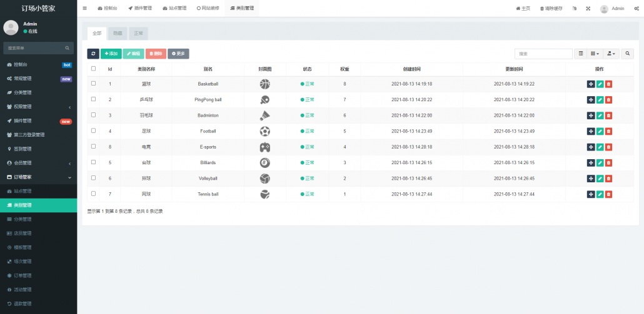The height and width of the screenshot is (314, 644).
Task: Click the dark refresh button above the table
Action: (x=93, y=54)
